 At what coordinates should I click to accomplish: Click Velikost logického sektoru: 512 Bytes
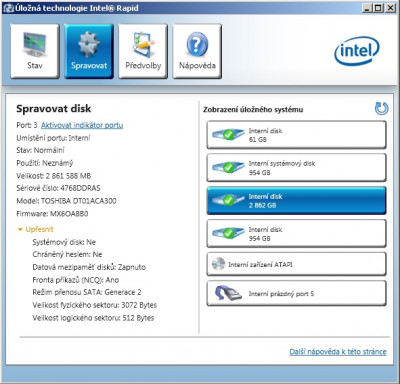(x=93, y=318)
